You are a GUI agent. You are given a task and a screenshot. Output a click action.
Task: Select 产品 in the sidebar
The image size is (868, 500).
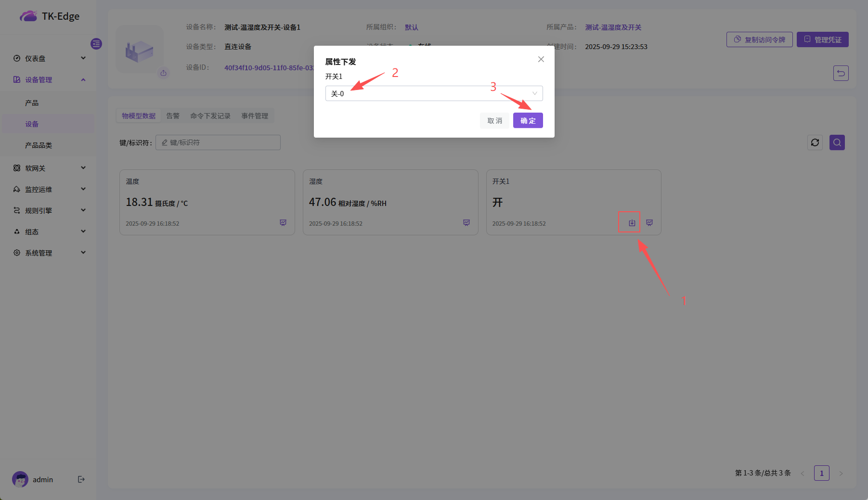[32, 103]
